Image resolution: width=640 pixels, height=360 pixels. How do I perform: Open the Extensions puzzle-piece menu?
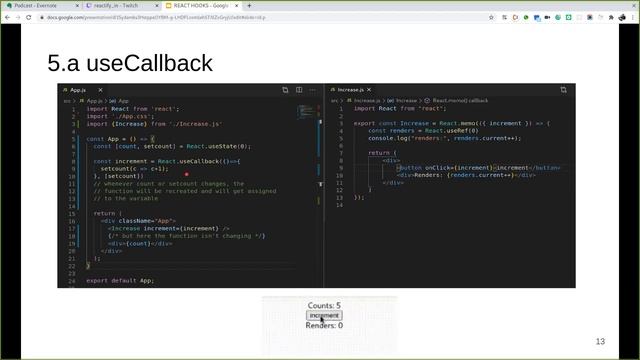pos(611,18)
